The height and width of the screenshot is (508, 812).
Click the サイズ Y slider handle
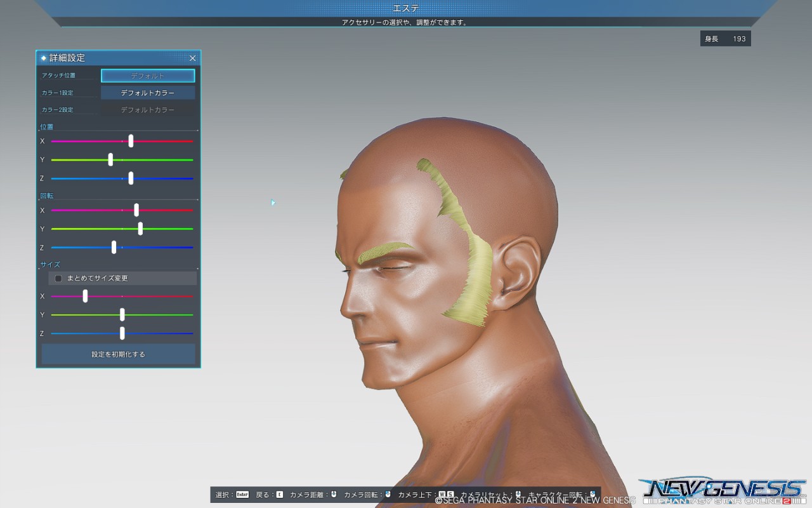122,315
